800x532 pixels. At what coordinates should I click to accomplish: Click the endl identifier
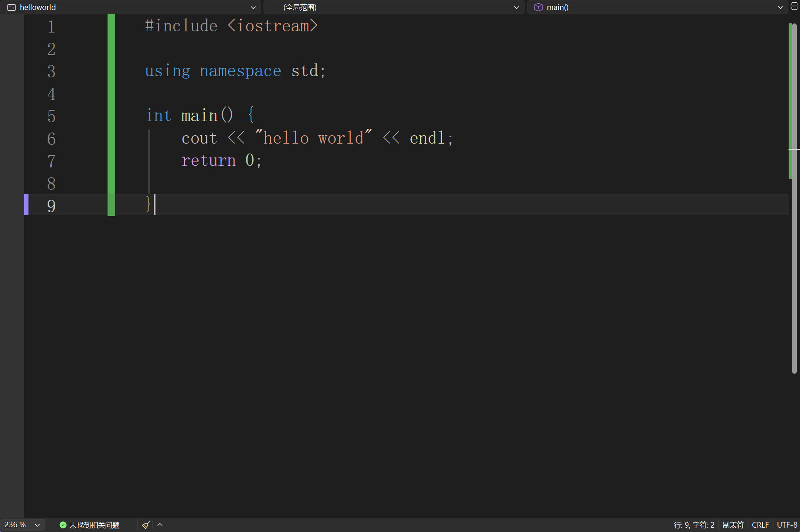tap(427, 138)
